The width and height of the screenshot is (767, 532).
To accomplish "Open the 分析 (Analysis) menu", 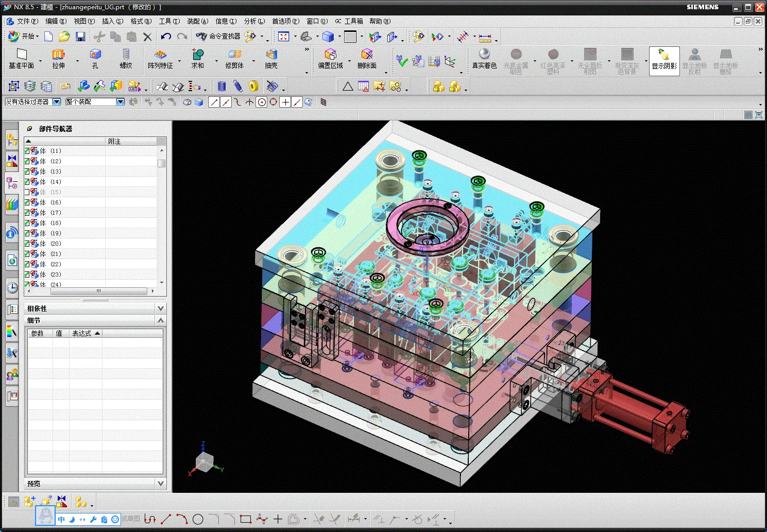I will (254, 21).
